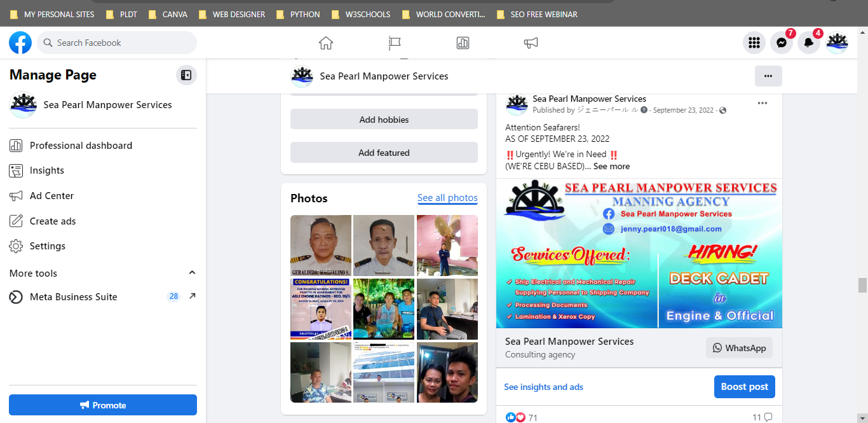Click the Add featured button

click(384, 153)
